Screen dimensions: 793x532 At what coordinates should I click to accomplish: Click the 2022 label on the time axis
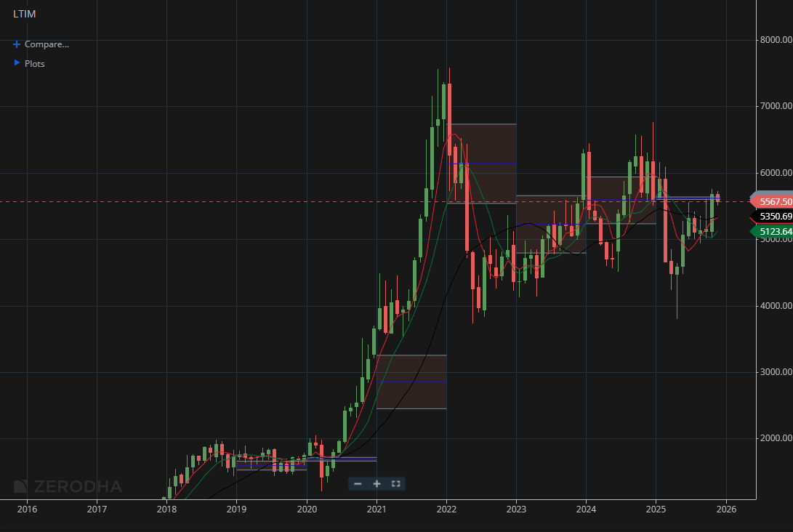446,509
